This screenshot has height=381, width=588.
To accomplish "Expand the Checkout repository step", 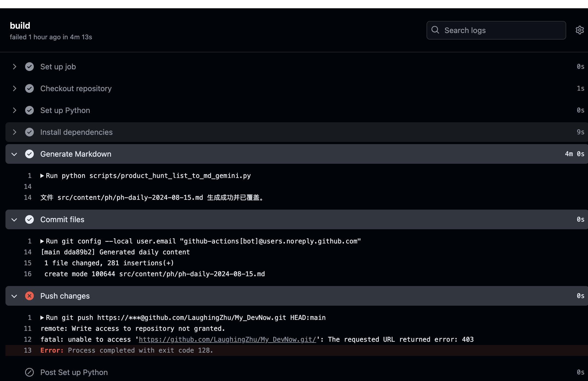I will pyautogui.click(x=14, y=88).
